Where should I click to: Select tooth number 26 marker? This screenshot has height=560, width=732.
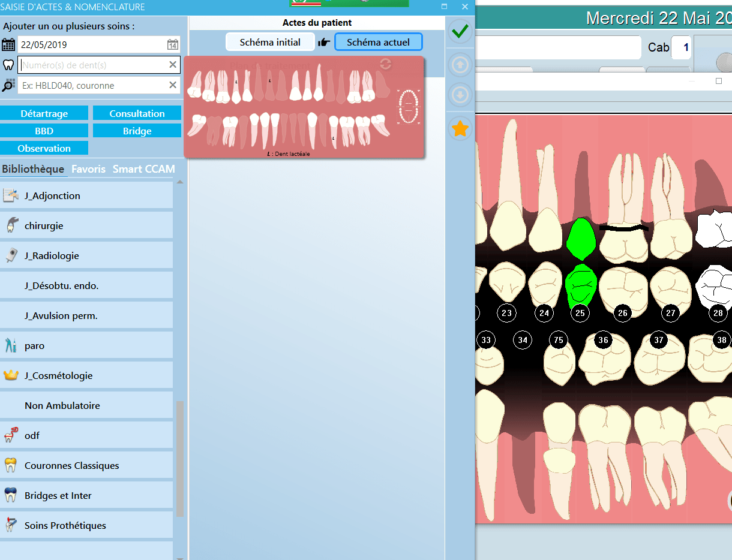click(x=622, y=313)
